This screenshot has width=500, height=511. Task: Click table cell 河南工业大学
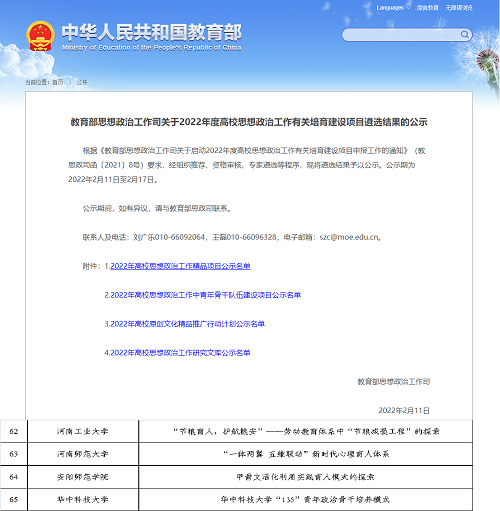click(x=83, y=431)
